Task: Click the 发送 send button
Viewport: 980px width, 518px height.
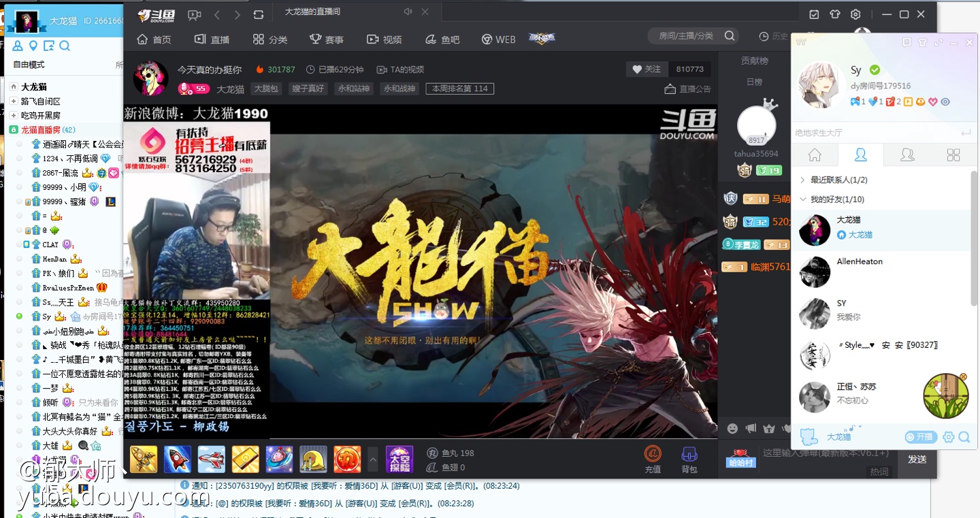Action: 917,459
